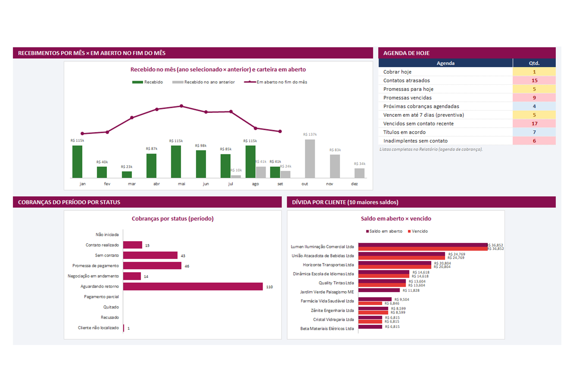Select the 'R$ 83k' data label above nov
Viewport: 570px width, 392px height.
click(335, 150)
